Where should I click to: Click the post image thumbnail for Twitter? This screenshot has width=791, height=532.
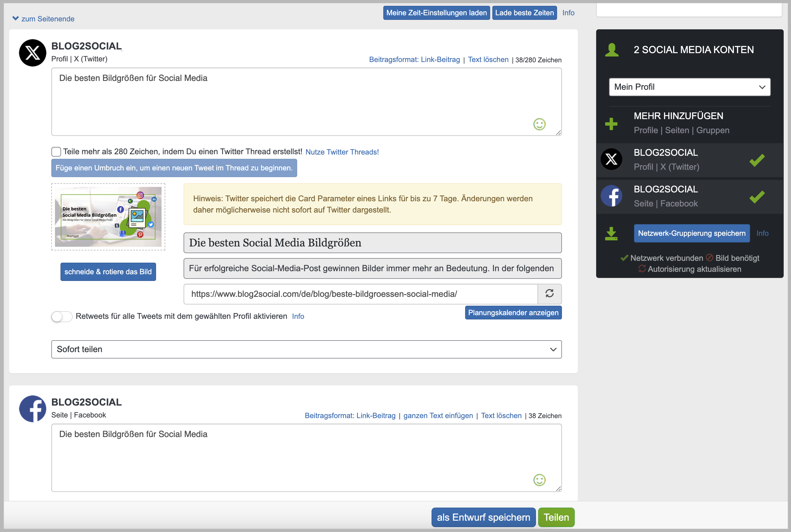[108, 217]
